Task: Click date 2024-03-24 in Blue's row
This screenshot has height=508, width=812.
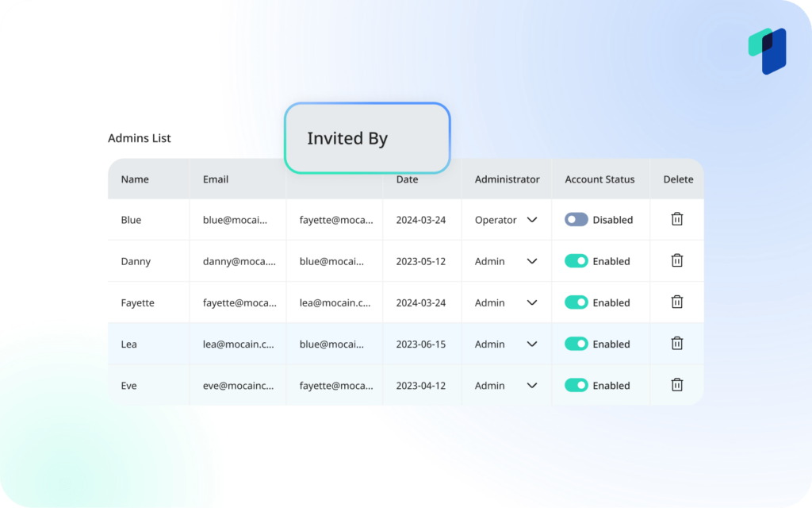Action: coord(421,220)
